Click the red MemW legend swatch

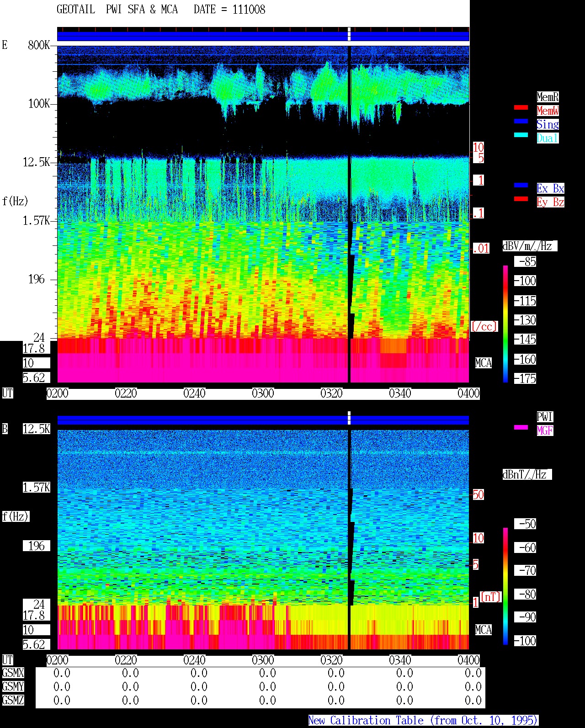(x=521, y=107)
